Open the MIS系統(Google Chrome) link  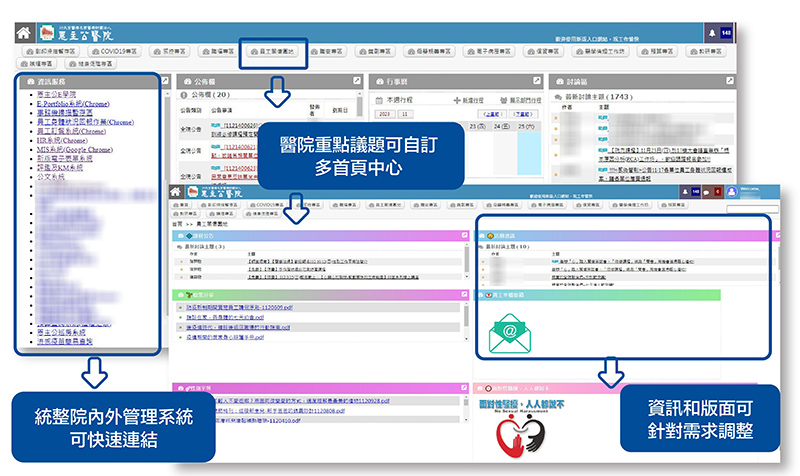point(74,149)
